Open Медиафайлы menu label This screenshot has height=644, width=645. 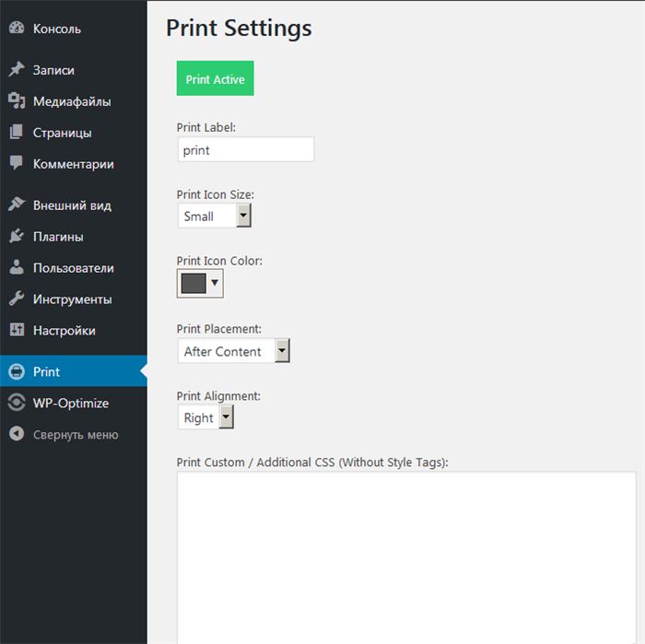72,101
